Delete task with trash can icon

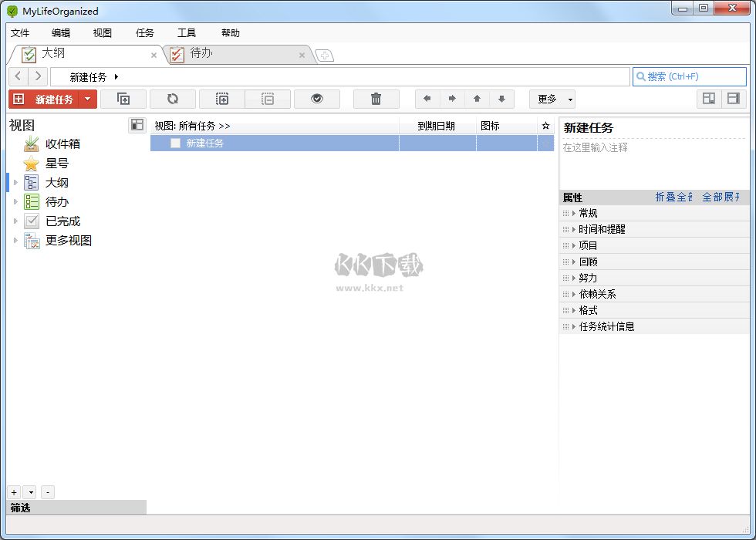tap(376, 99)
